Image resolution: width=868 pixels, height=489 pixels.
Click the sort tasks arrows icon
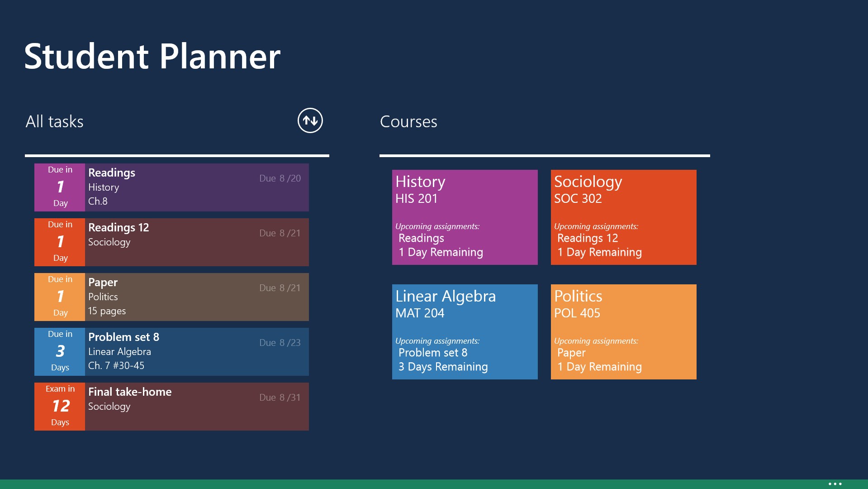[310, 120]
